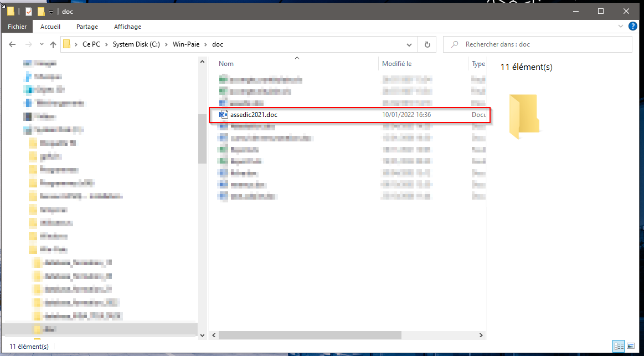The width and height of the screenshot is (644, 356).
Task: Refresh the doc folder view
Action: tap(427, 44)
